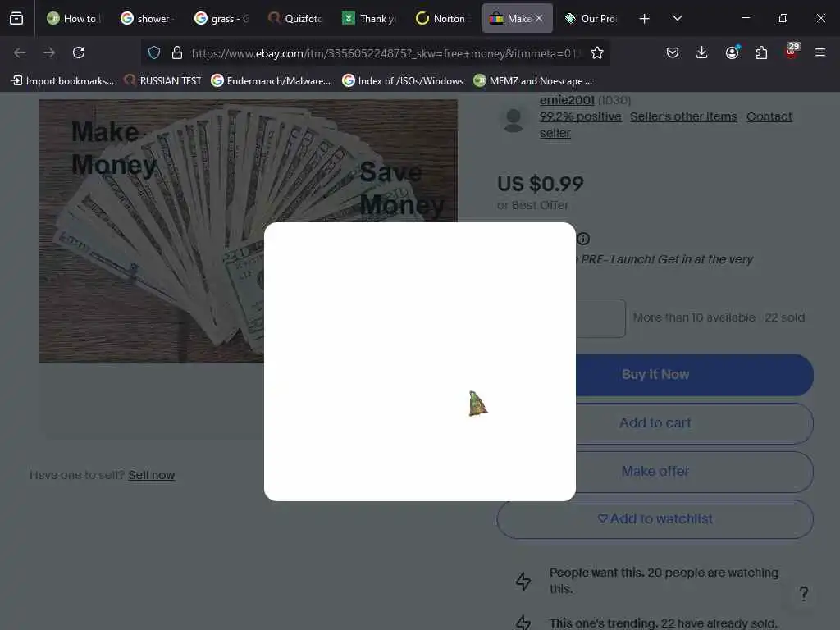Viewport: 840px width, 630px height.
Task: Bookmark this page with star icon
Action: [x=597, y=52]
